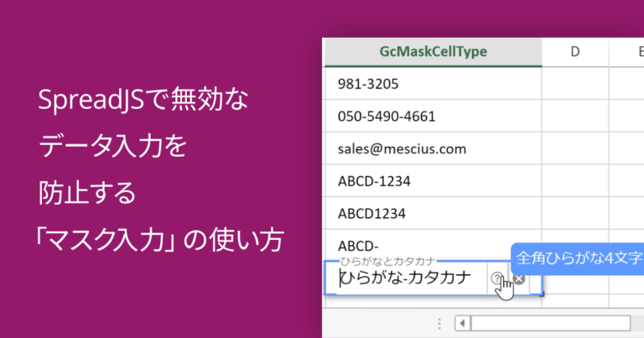644x338 pixels.
Task: Click the empty column D cell beside 981-3205
Action: (x=575, y=83)
